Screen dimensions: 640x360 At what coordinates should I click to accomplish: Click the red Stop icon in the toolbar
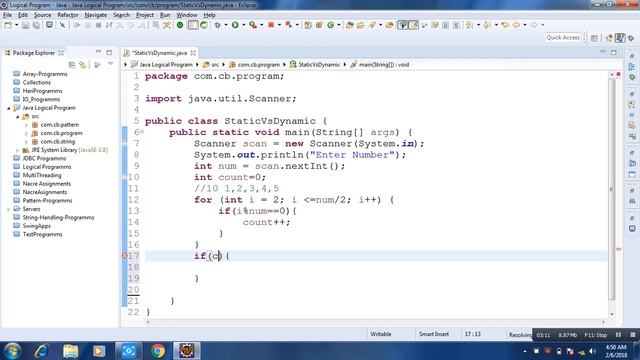pos(271,25)
